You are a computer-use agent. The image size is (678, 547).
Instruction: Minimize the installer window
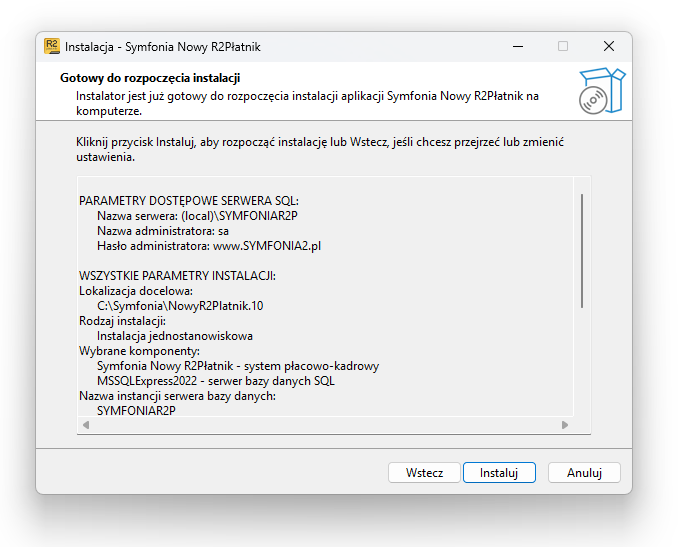click(x=518, y=46)
